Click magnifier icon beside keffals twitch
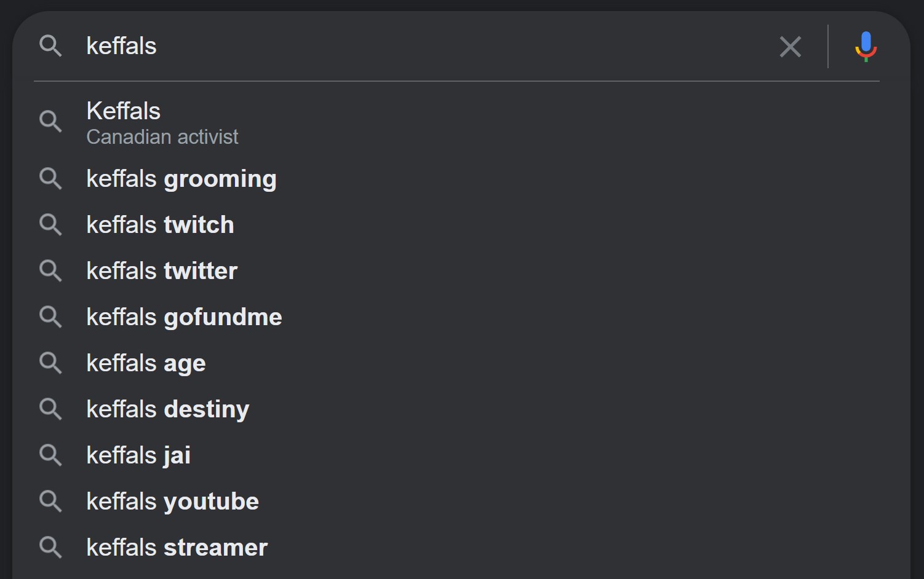 (x=50, y=225)
